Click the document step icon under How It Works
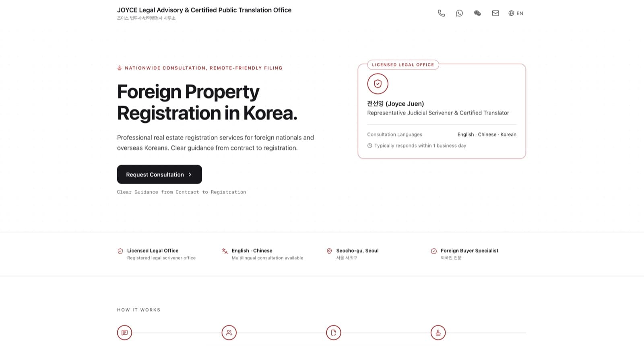This screenshot has height=346, width=644. pos(334,333)
